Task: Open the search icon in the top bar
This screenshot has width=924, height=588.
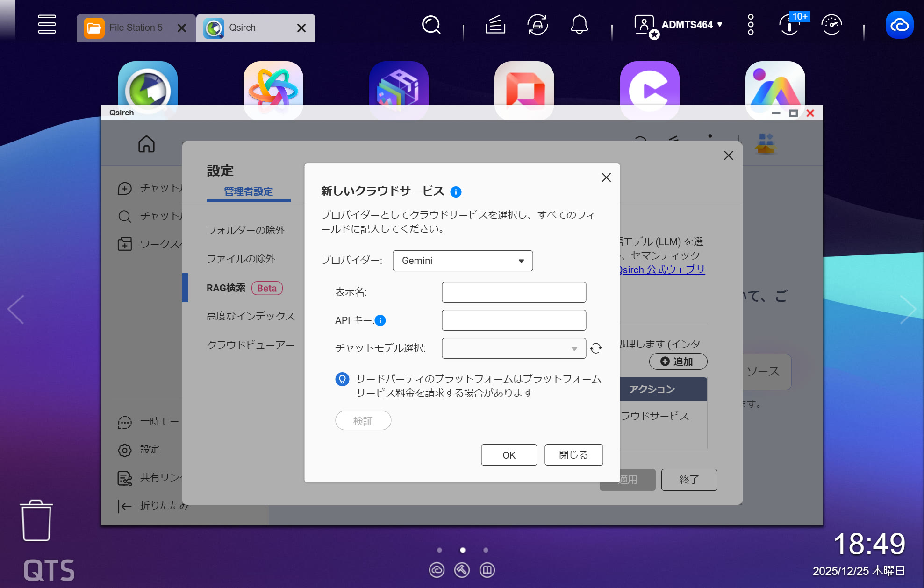Action: click(x=431, y=25)
